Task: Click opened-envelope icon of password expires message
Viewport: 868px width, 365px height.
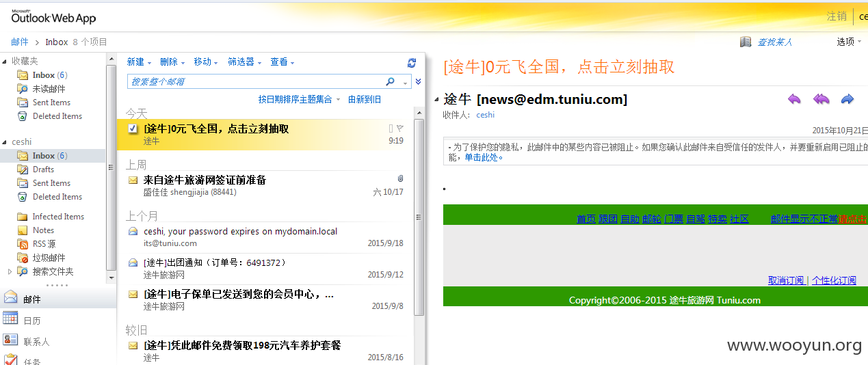Action: (133, 231)
